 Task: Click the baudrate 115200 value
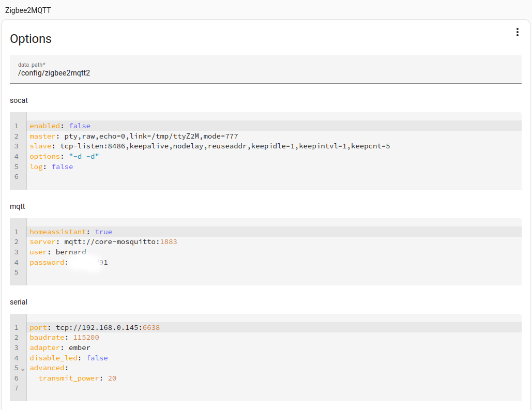click(86, 338)
